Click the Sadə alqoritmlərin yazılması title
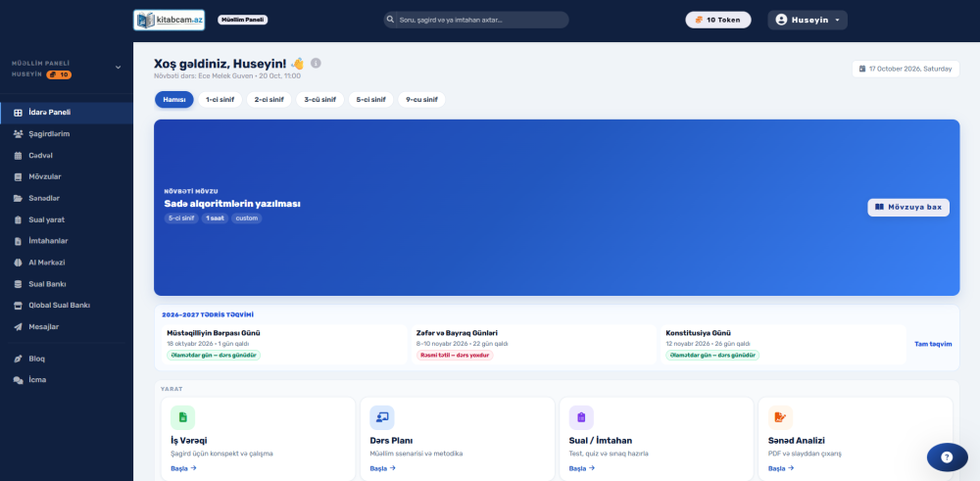The height and width of the screenshot is (481, 980). (232, 204)
